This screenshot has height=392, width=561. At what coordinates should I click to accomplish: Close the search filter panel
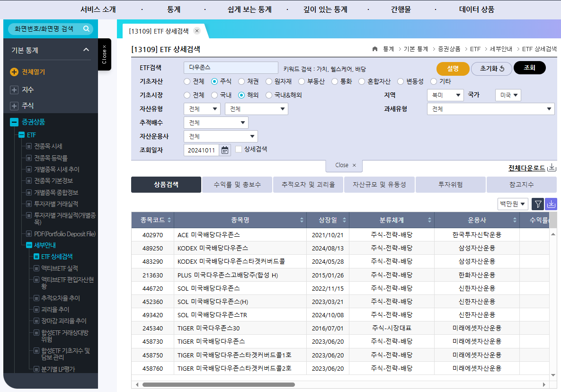click(344, 165)
